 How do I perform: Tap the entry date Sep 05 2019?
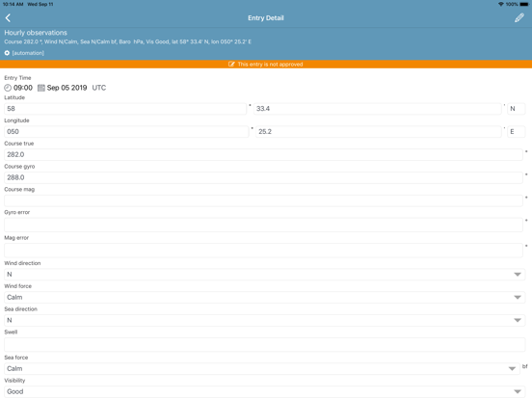click(66, 88)
